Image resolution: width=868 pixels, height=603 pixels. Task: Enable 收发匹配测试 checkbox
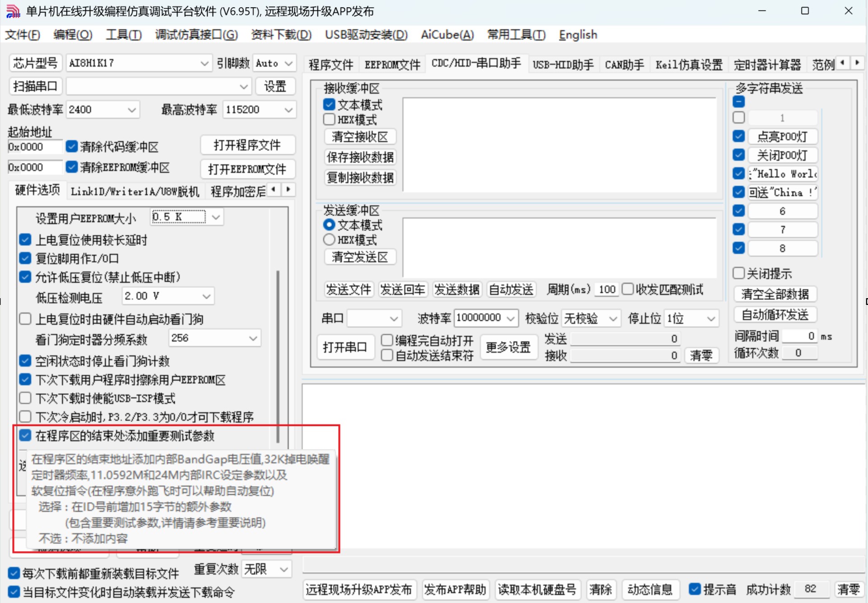point(627,289)
